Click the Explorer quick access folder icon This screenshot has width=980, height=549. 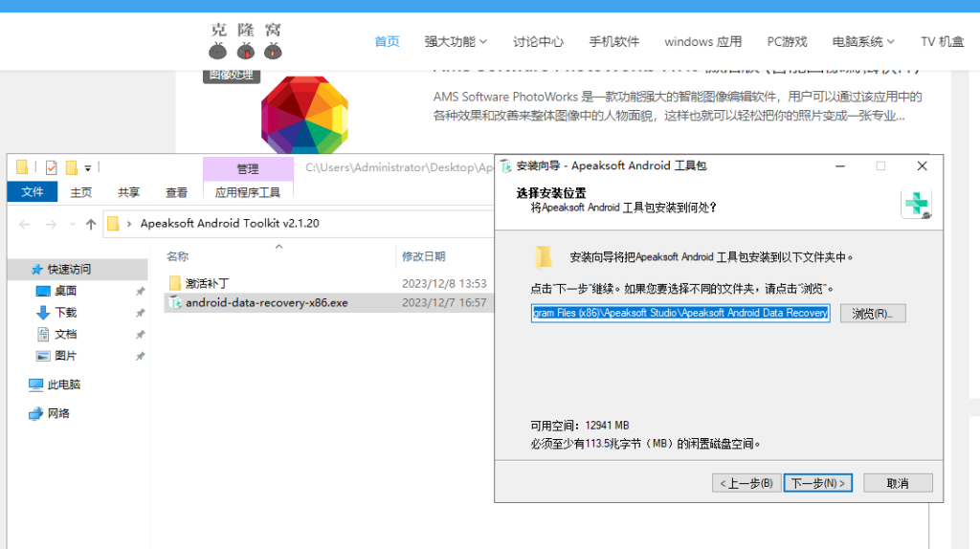tap(22, 166)
